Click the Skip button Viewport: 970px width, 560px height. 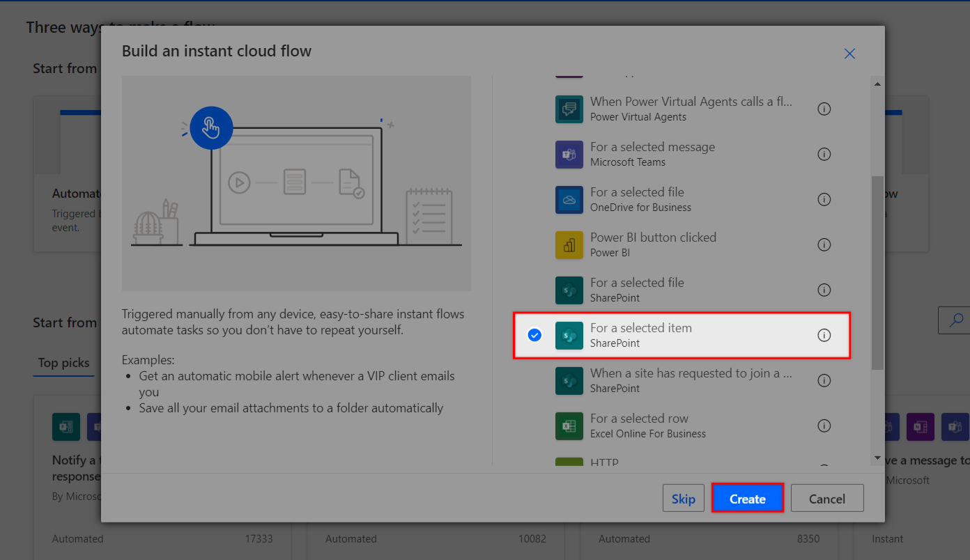tap(683, 499)
